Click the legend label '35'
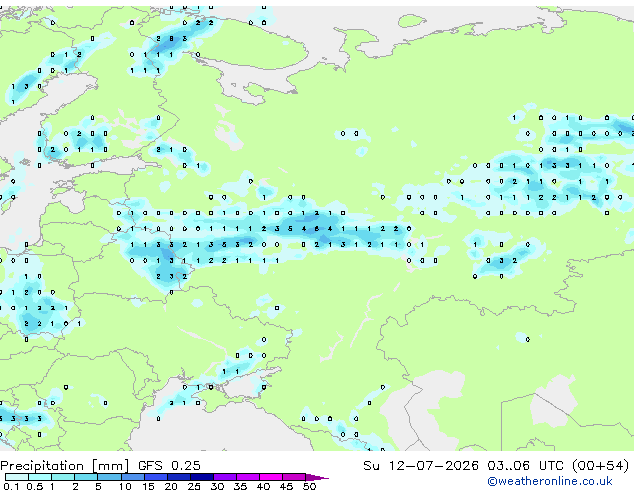634x490 pixels. (240, 486)
